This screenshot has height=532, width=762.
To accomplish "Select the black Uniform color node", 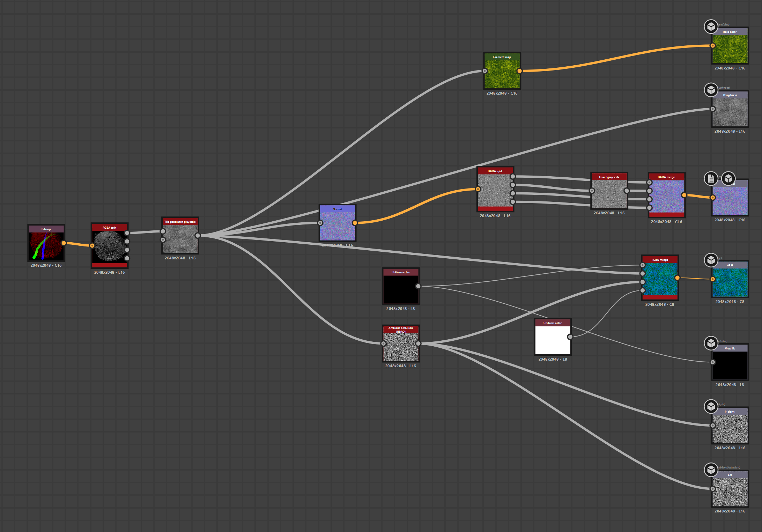I will coord(401,286).
